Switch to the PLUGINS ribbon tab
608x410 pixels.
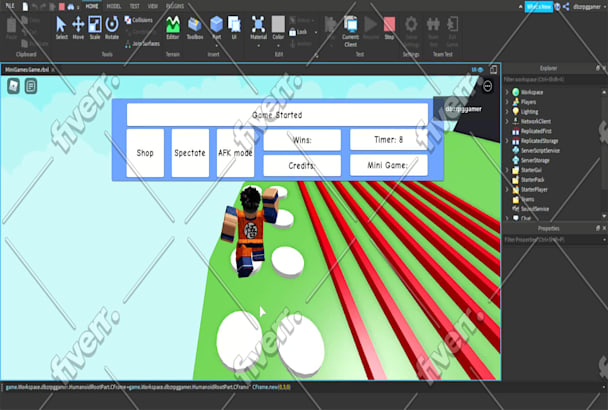175,6
